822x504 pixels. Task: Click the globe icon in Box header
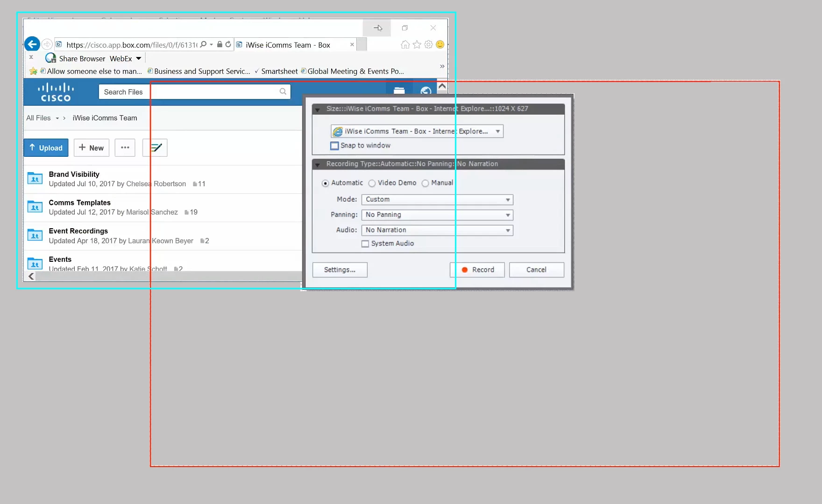(x=425, y=91)
